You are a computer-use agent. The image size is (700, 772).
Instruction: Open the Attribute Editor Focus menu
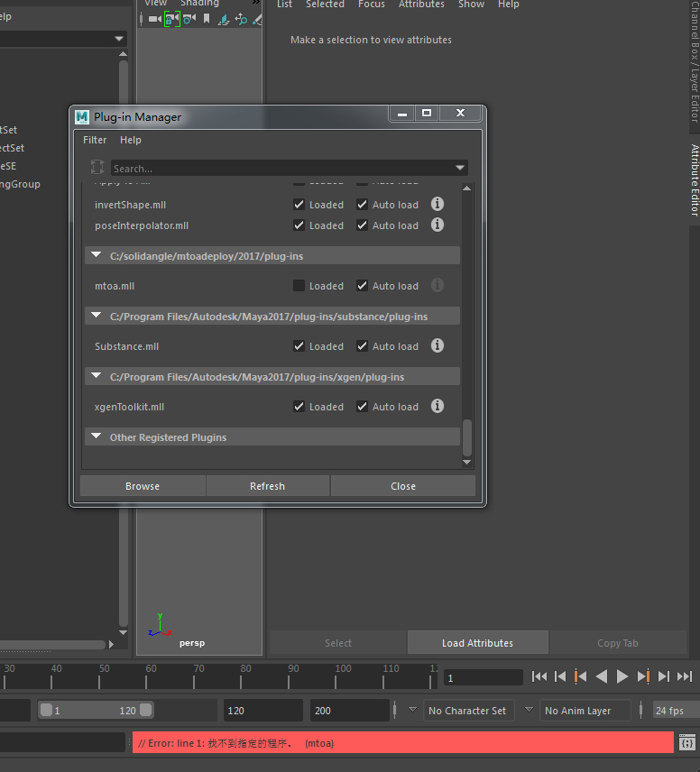pos(372,4)
